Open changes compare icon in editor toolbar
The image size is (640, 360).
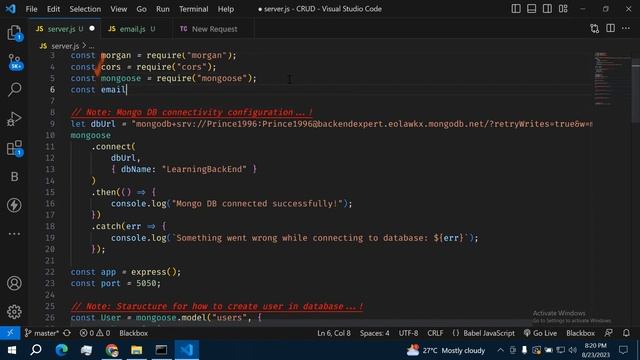(x=595, y=29)
